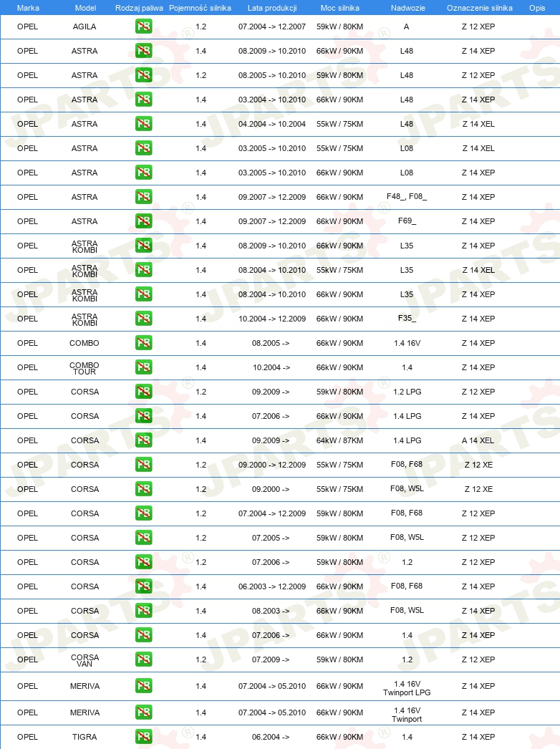Click the Moc silnika column header
560x749 pixels.
339,8
